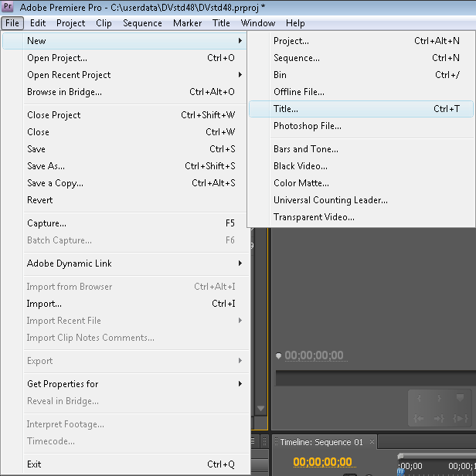
Task: Choose Save from the File menu
Action: pos(124,148)
